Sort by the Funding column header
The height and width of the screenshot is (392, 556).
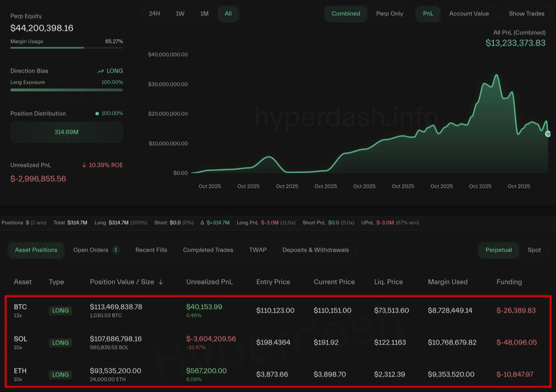point(509,282)
